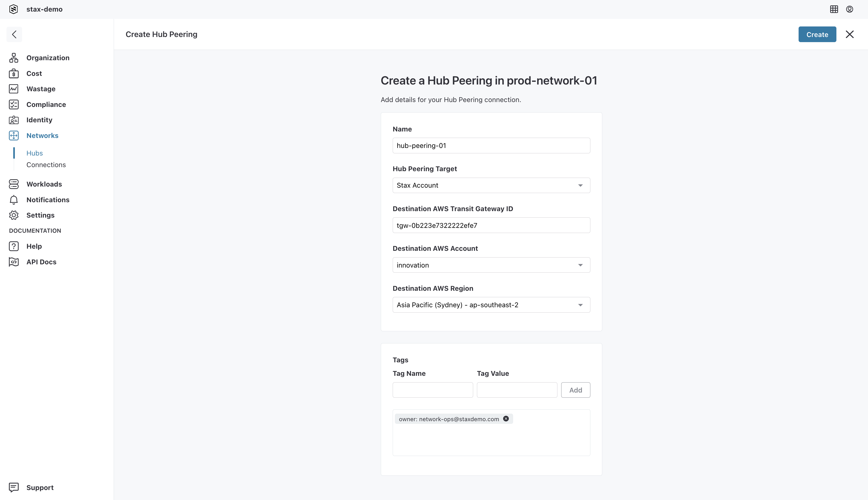Open Notifications section
The image size is (868, 500).
(48, 200)
